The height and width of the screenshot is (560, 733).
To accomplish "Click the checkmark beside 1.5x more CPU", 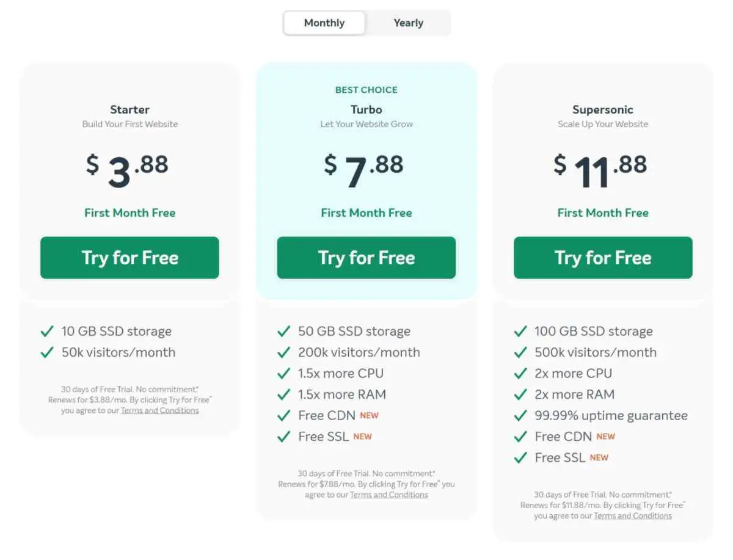I will pos(283,373).
